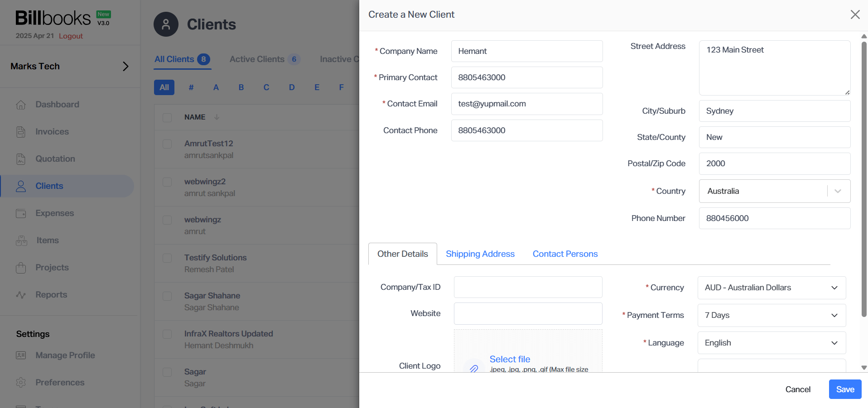Select the webwingz2 client checkbox
Image resolution: width=868 pixels, height=408 pixels.
click(167, 182)
